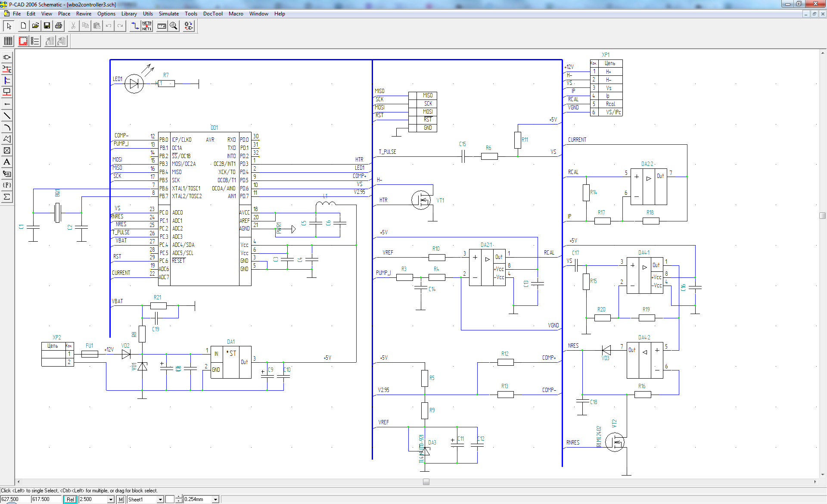Screen dimensions: 827x504
Task: Open the Library menu
Action: point(129,14)
